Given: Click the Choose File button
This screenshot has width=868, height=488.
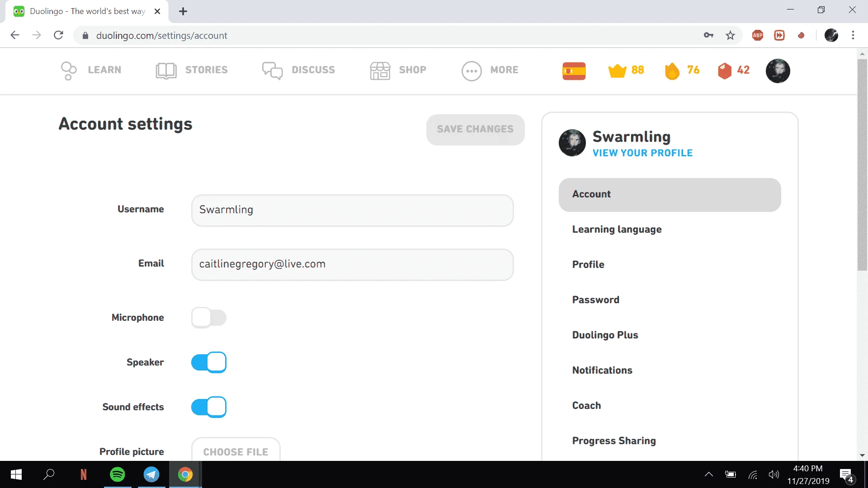Looking at the screenshot, I should coord(236,450).
